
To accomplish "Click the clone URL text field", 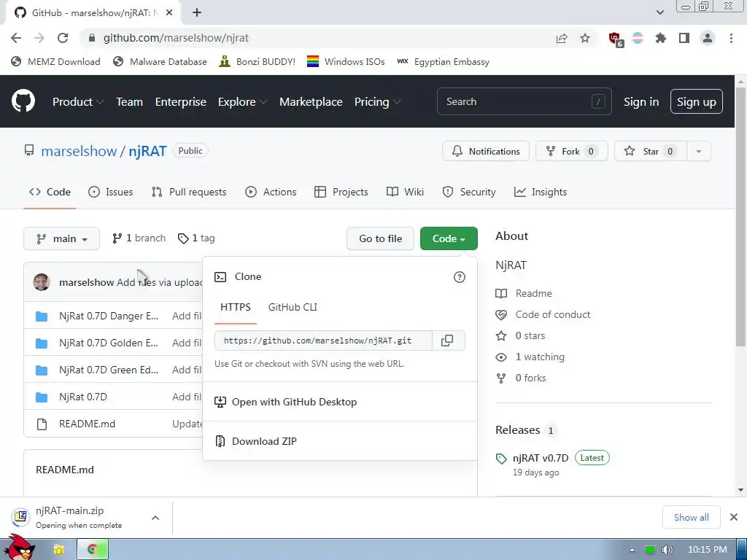I will point(323,341).
